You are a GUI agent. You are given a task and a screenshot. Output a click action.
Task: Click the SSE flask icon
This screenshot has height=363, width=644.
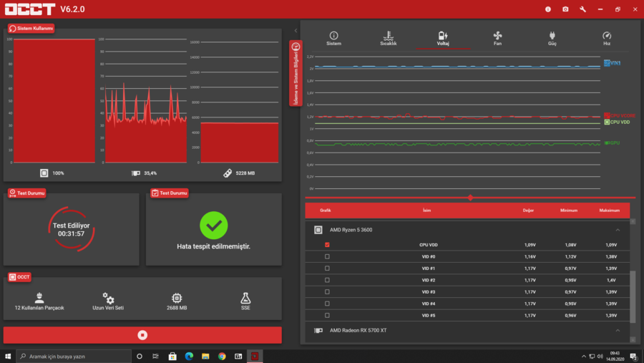tap(245, 298)
